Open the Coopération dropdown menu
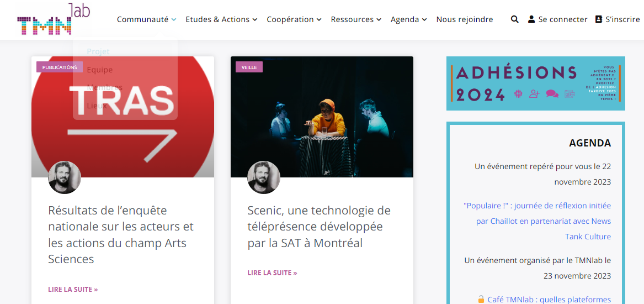The height and width of the screenshot is (304, 644). click(x=294, y=19)
